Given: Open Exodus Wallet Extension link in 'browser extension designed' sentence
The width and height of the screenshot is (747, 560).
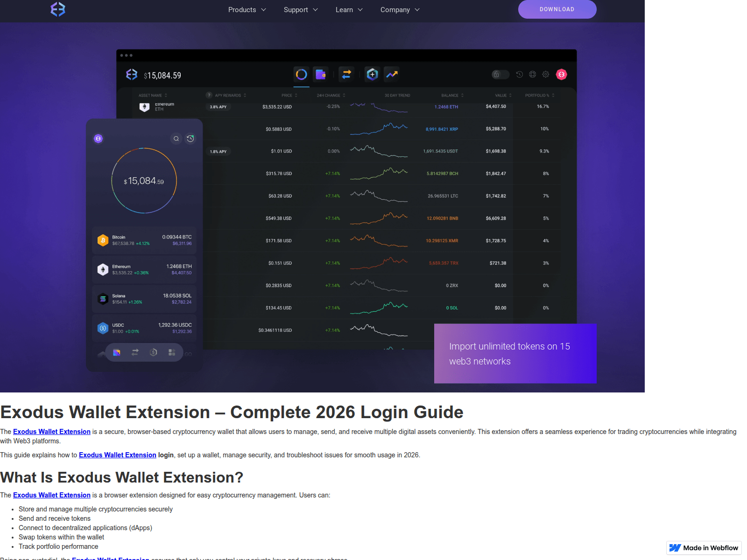Looking at the screenshot, I should click(52, 495).
